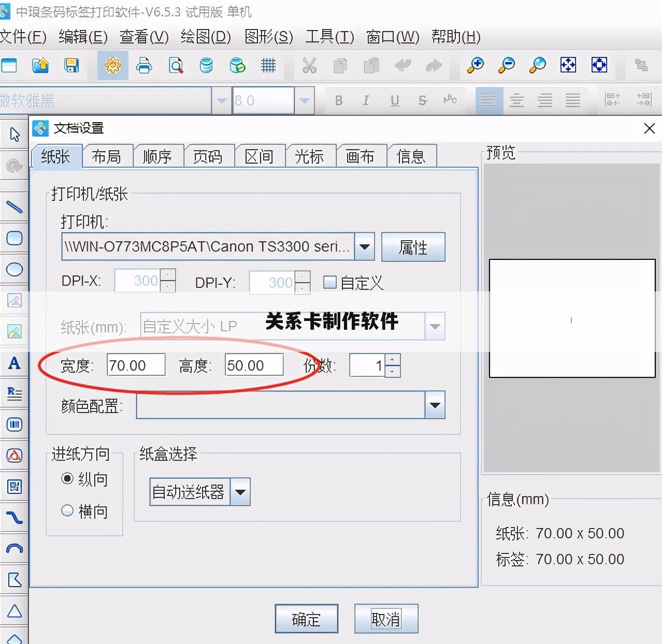Click the 份数 copies spinner arrows
662x644 pixels.
pos(393,365)
